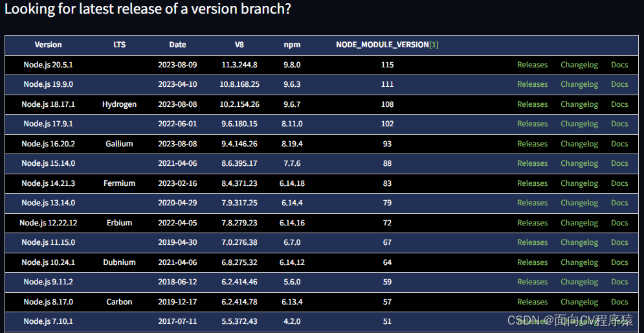The height and width of the screenshot is (333, 644).
Task: Open Docs for Node.js 13.14.0
Action: (619, 203)
